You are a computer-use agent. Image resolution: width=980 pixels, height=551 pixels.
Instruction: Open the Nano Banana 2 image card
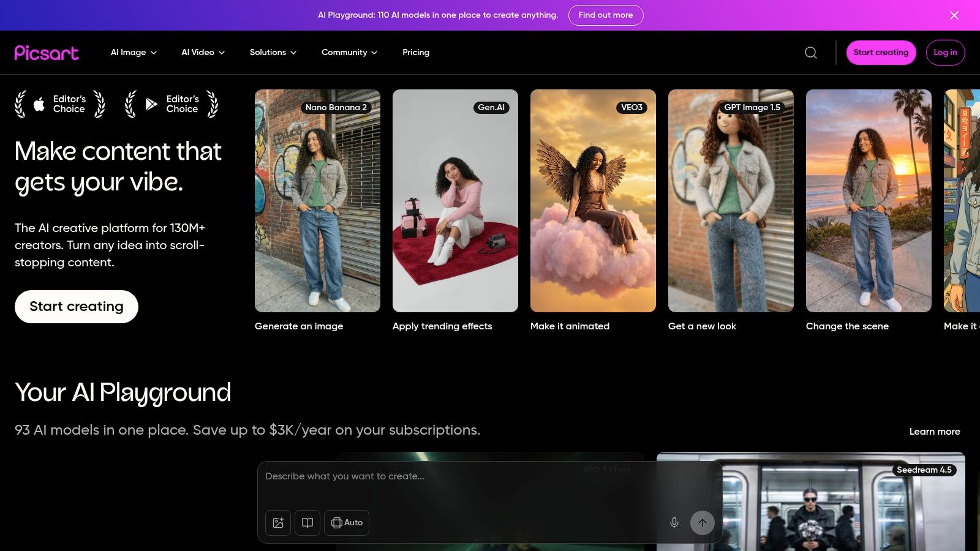coord(317,201)
